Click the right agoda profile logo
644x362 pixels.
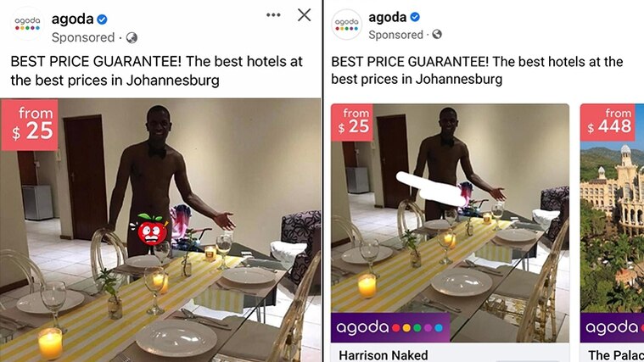(x=347, y=24)
